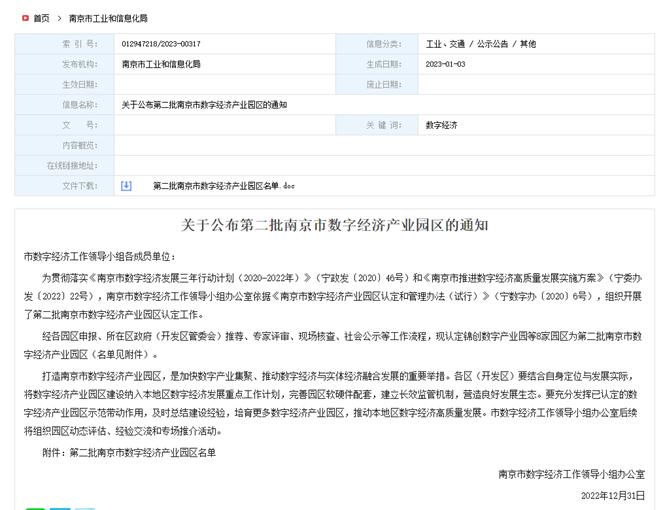
Task: Open 南京市工业和信息化局 breadcrumb link
Action: (x=108, y=18)
